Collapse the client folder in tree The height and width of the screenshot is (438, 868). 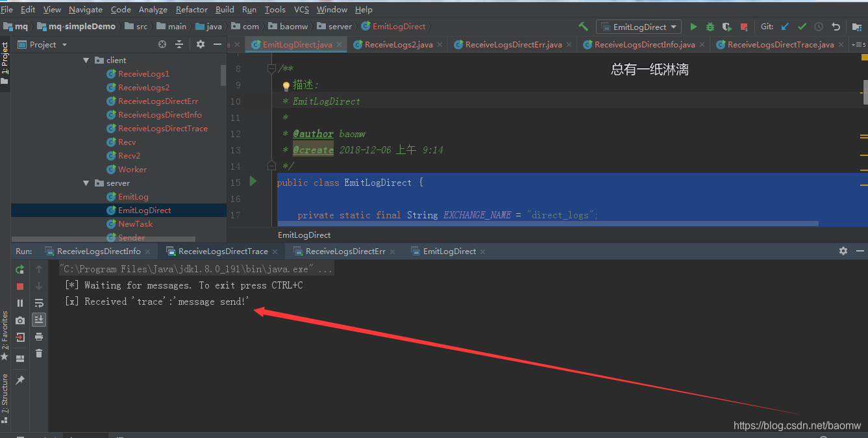(86, 60)
